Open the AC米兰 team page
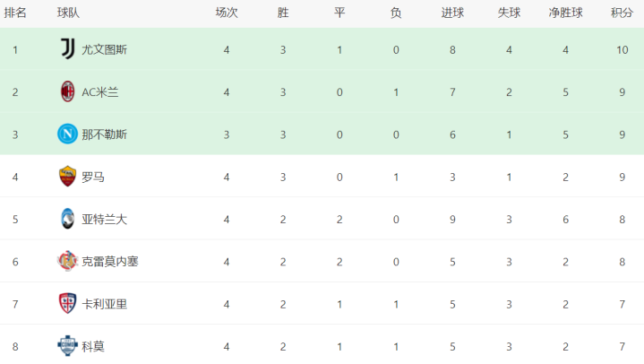Screen dimensions: 644x364 pyautogui.click(x=101, y=91)
